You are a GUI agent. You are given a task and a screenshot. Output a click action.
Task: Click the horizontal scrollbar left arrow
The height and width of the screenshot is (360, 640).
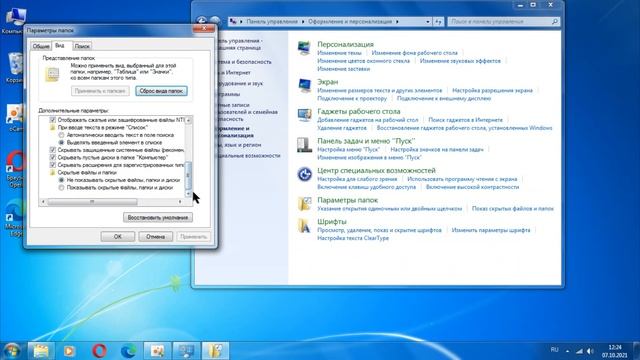point(43,202)
